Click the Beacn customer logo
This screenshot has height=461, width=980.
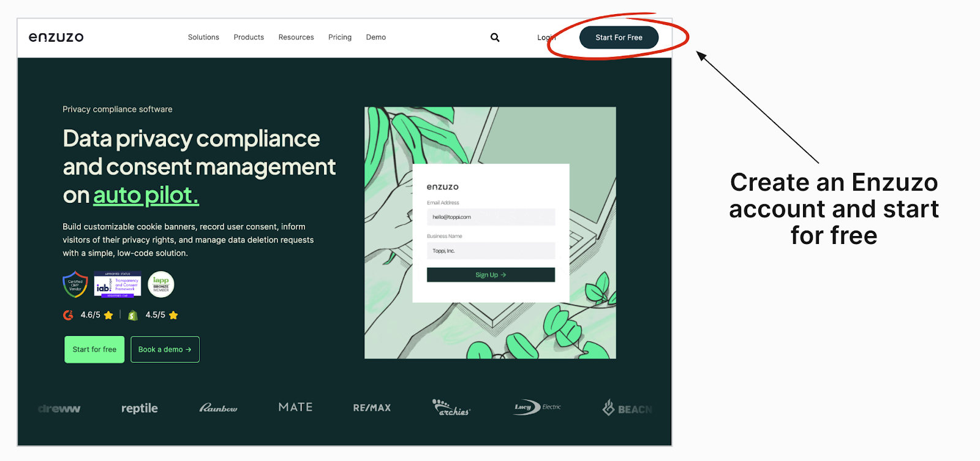click(627, 408)
